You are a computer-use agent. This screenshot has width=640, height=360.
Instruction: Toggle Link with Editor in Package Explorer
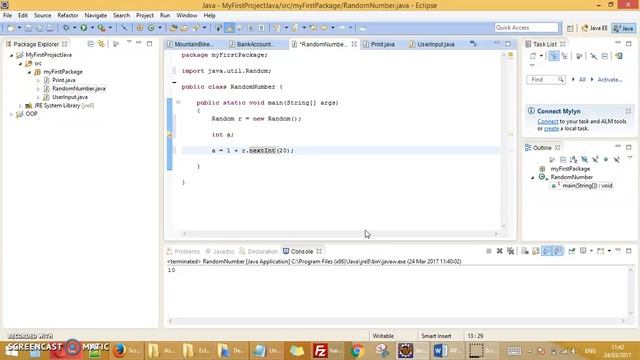pyautogui.click(x=101, y=44)
